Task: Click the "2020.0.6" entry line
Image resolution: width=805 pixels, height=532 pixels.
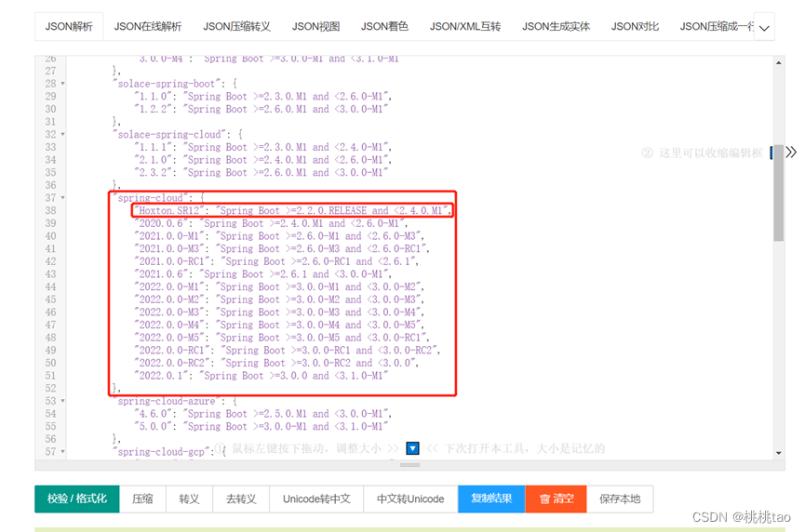Action: pos(271,223)
